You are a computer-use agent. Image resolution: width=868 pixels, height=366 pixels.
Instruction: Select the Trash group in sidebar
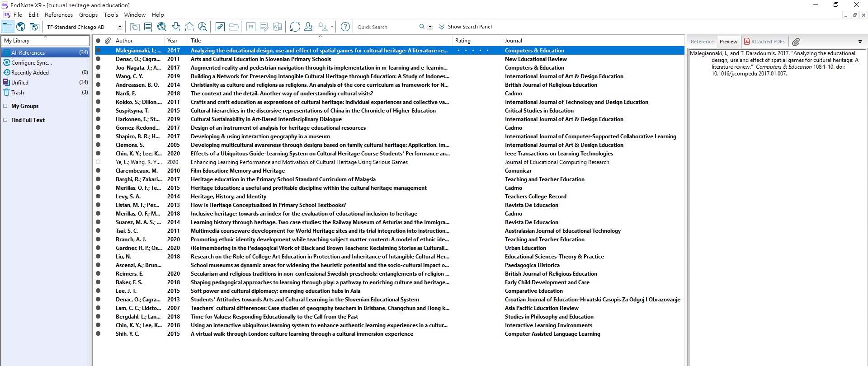pyautogui.click(x=18, y=93)
